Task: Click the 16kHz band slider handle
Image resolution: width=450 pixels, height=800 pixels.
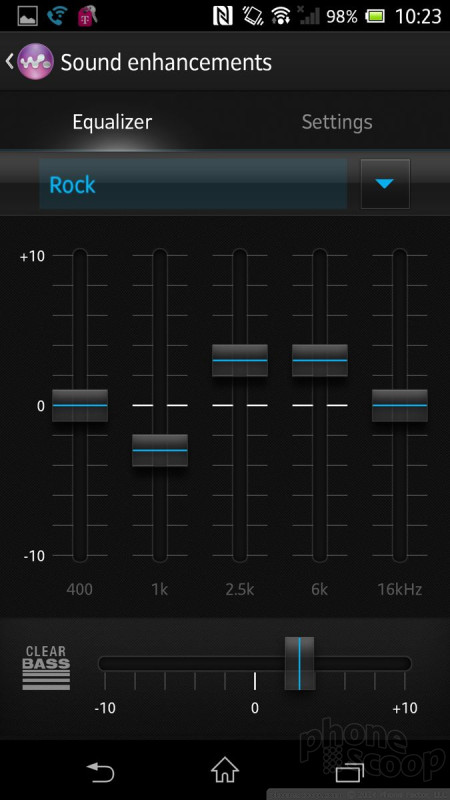Action: point(399,405)
